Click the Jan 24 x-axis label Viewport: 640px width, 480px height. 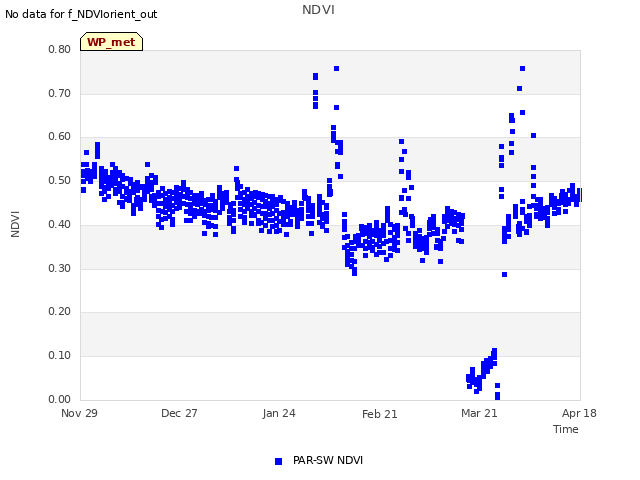(279, 413)
